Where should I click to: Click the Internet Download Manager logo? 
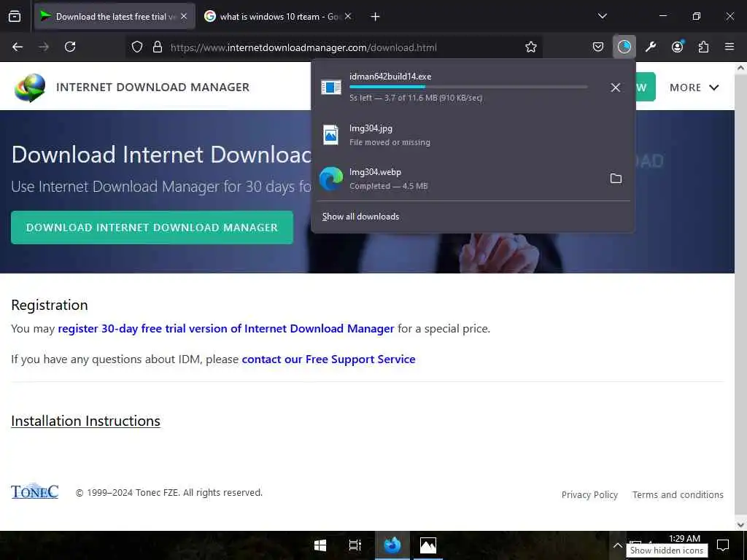coord(30,87)
